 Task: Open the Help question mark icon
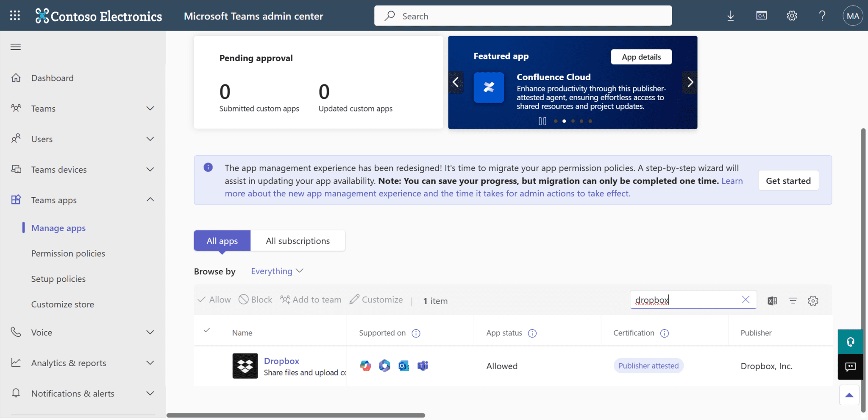[822, 15]
